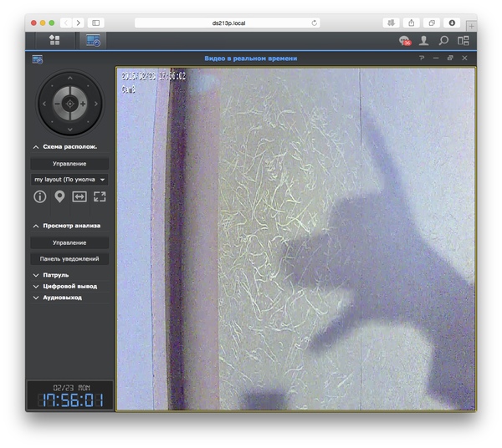Toggle fit-to-width aspect ratio icon
502x448 pixels.
click(x=79, y=196)
